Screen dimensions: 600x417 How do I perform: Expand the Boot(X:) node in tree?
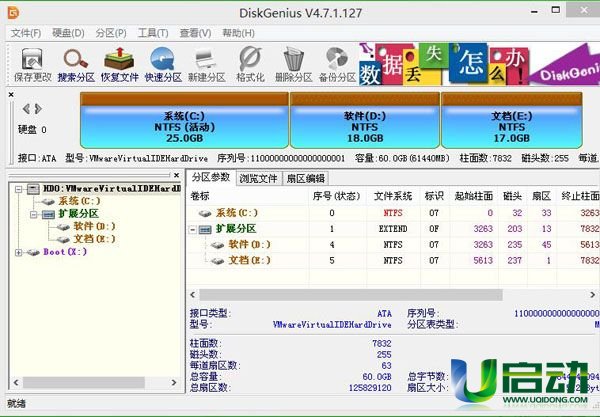pyautogui.click(x=18, y=252)
